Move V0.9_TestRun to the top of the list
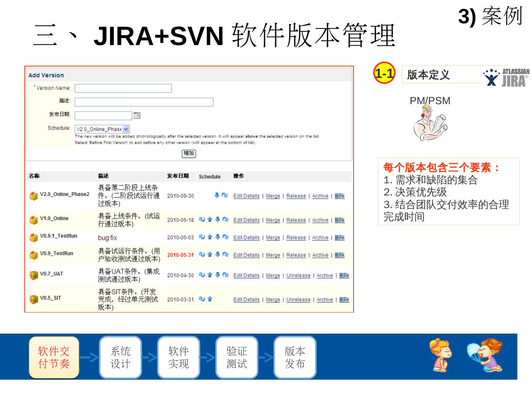The width and height of the screenshot is (532, 399). click(x=202, y=254)
